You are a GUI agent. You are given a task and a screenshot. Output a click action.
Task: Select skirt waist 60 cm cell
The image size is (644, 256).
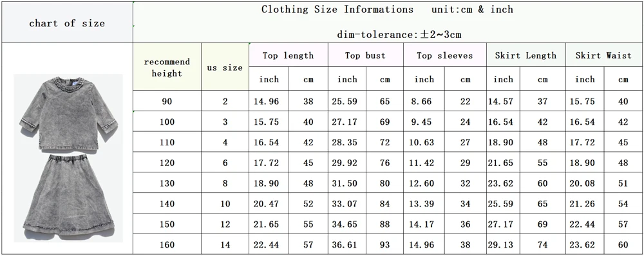coord(623,244)
